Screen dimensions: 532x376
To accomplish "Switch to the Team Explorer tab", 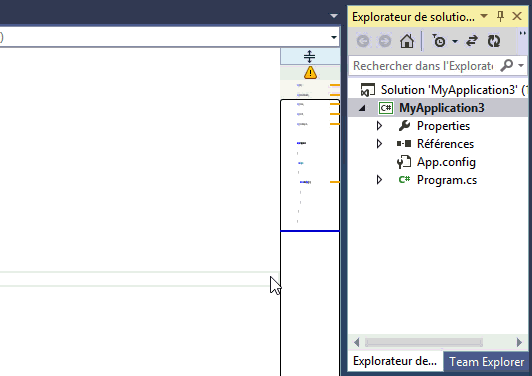I will [487, 362].
